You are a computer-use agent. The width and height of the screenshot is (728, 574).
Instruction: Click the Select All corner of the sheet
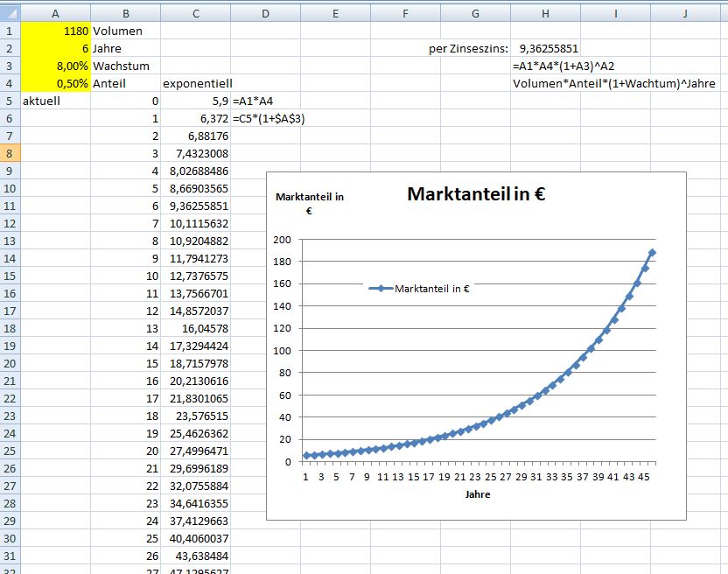click(10, 12)
